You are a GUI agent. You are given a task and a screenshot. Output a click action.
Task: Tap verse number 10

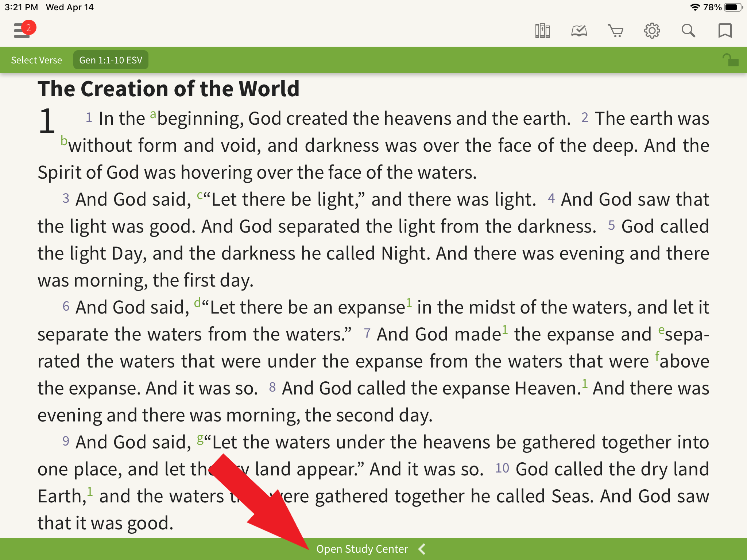(502, 468)
